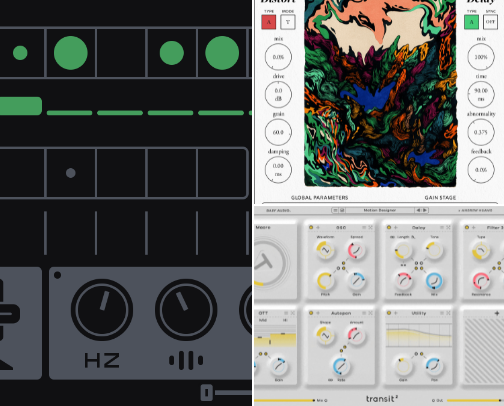
Task: Click the BABY AUDIO brand label
Action: [x=278, y=210]
